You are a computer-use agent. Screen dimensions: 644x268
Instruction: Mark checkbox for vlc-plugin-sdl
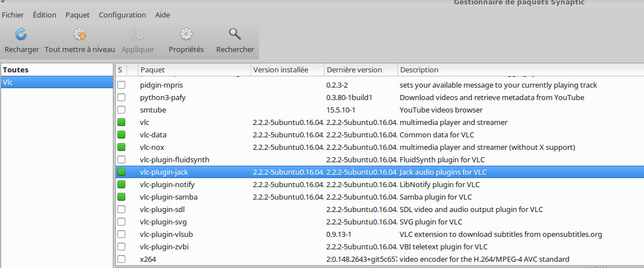click(x=121, y=209)
